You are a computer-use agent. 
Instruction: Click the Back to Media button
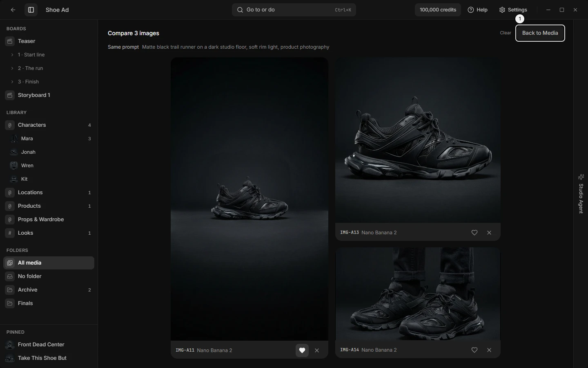tap(540, 33)
